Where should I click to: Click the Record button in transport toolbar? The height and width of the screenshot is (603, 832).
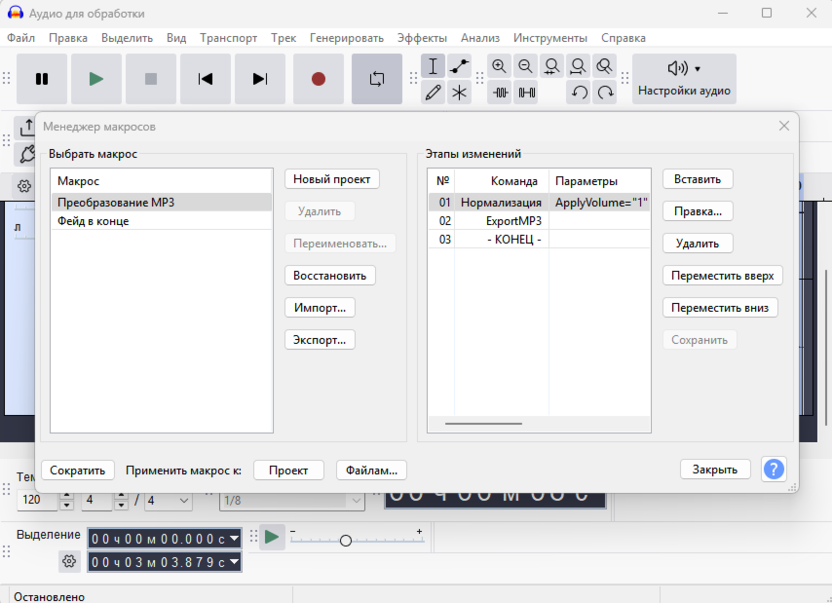(x=318, y=79)
